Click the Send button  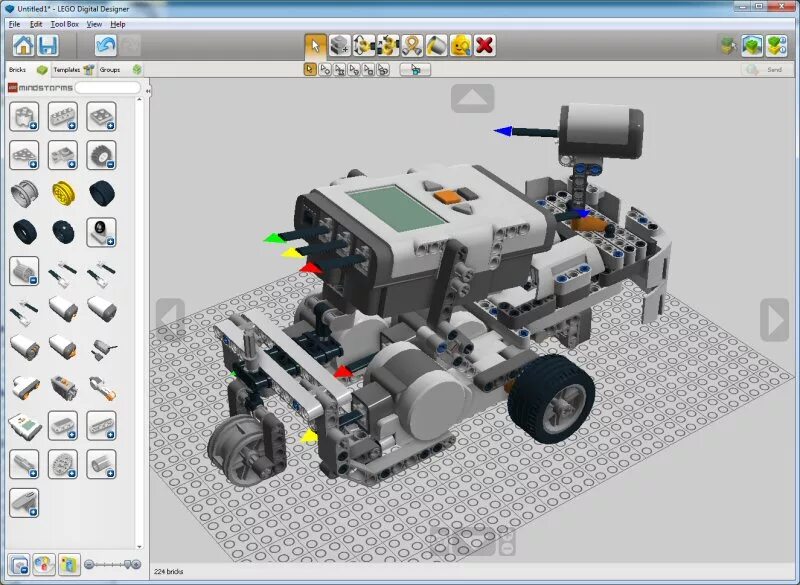766,69
